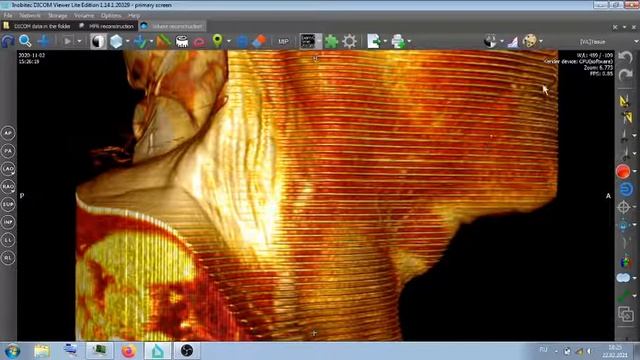Set SUP view orientation

click(x=8, y=204)
